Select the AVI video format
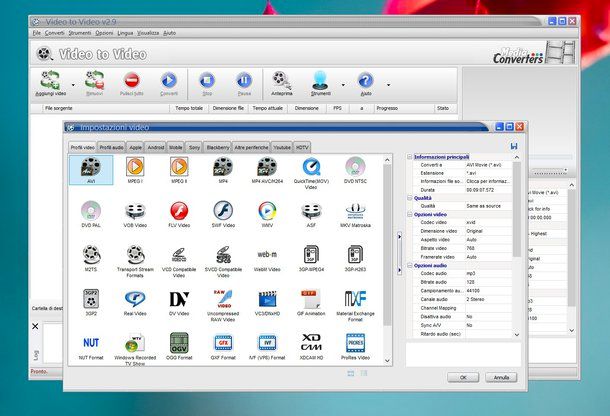This screenshot has width=610, height=416. 91,170
